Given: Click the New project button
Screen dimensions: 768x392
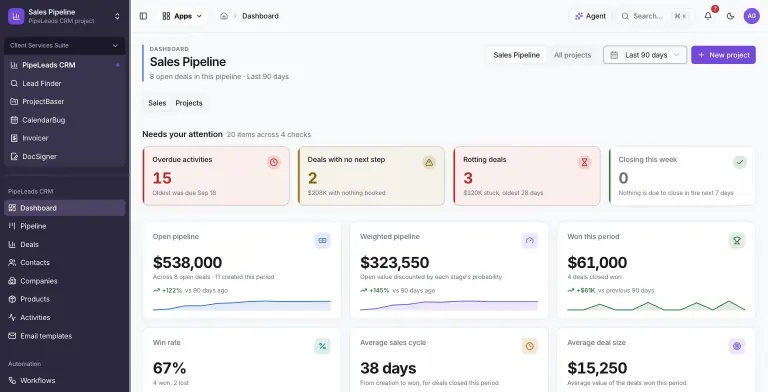Looking at the screenshot, I should click(723, 55).
